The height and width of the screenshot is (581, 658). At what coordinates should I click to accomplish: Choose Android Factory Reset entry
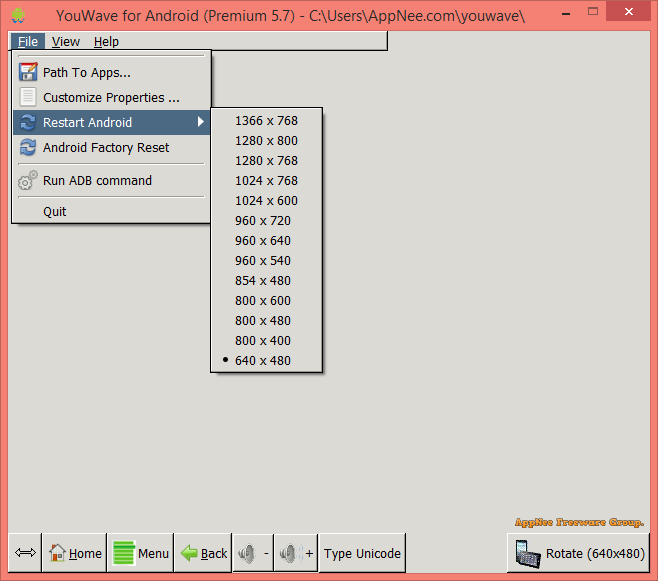[112, 148]
